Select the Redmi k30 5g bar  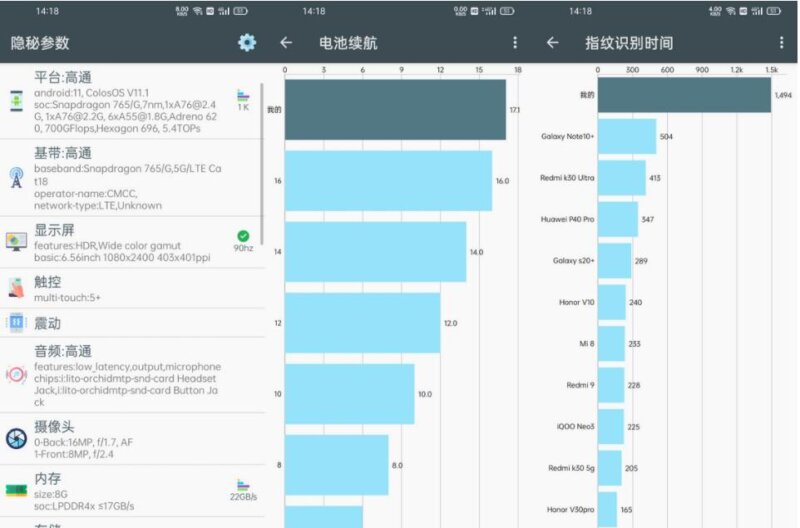pyautogui.click(x=610, y=468)
